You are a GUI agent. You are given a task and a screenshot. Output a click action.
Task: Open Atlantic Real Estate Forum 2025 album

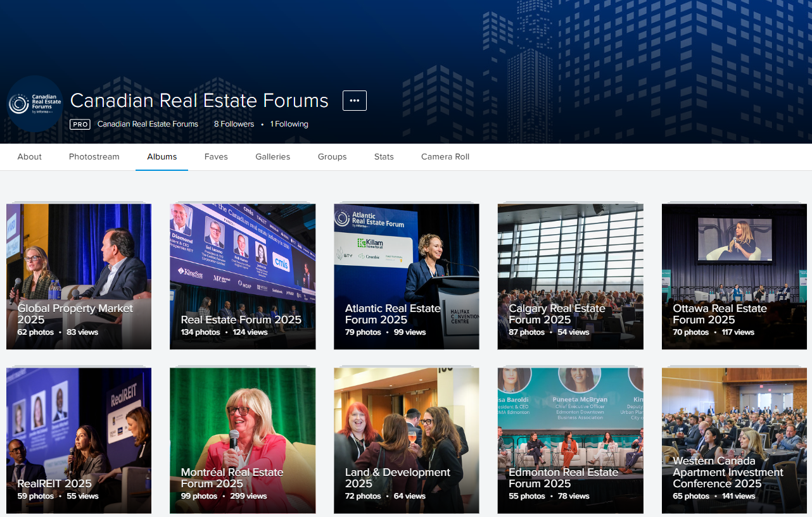point(407,277)
